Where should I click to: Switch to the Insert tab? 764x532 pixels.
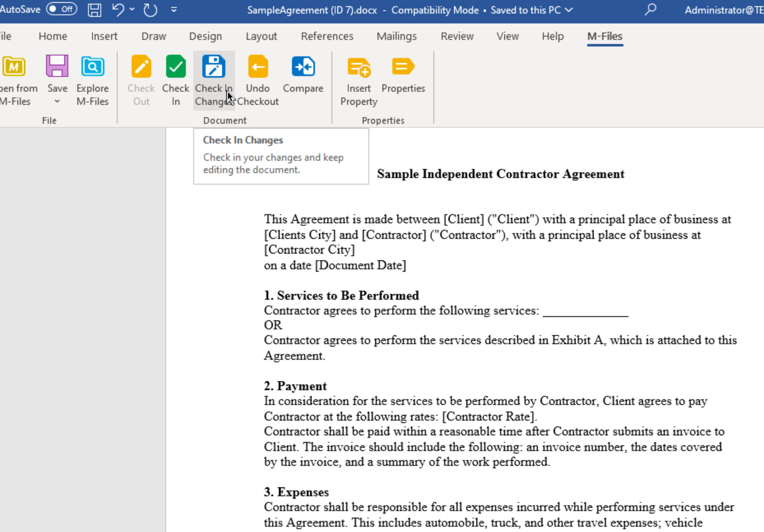click(104, 36)
